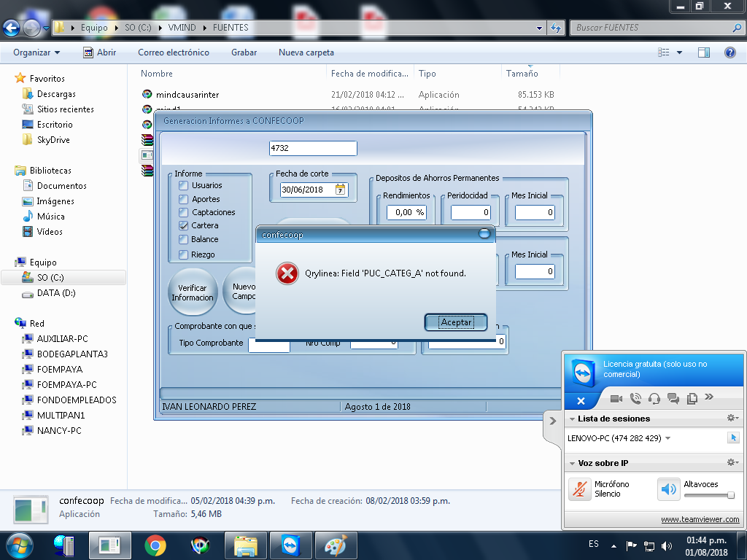
Task: Click the TeamViewer phone call icon
Action: (x=635, y=398)
